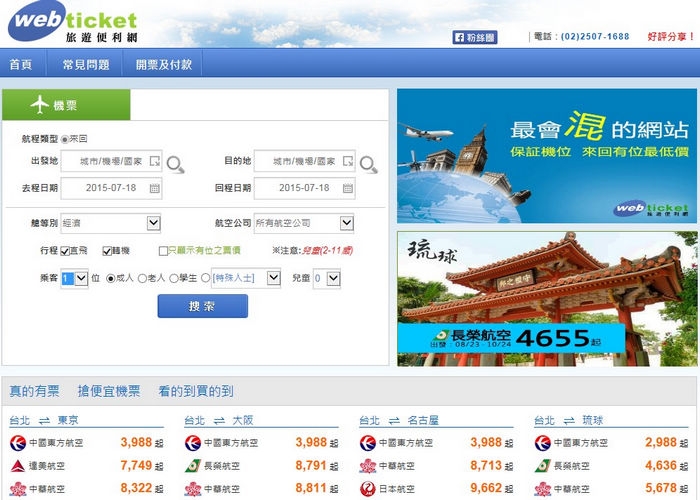The image size is (700, 500).
Task: Select the 老人 passenger radio
Action: [x=142, y=279]
